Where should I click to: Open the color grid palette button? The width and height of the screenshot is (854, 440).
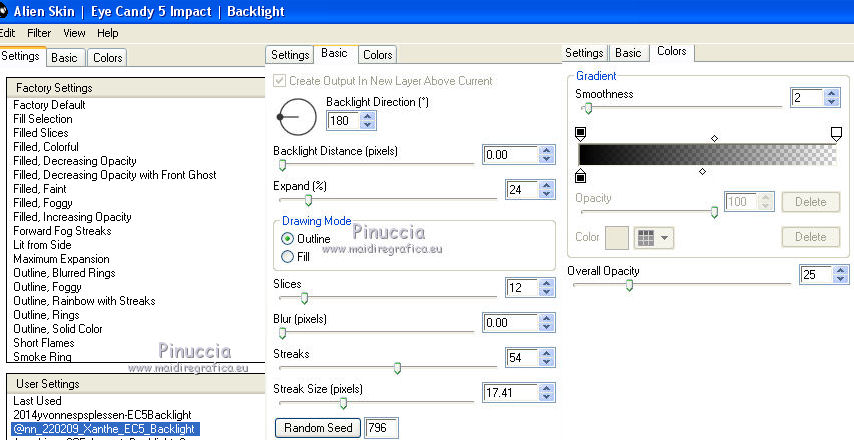pyautogui.click(x=654, y=238)
